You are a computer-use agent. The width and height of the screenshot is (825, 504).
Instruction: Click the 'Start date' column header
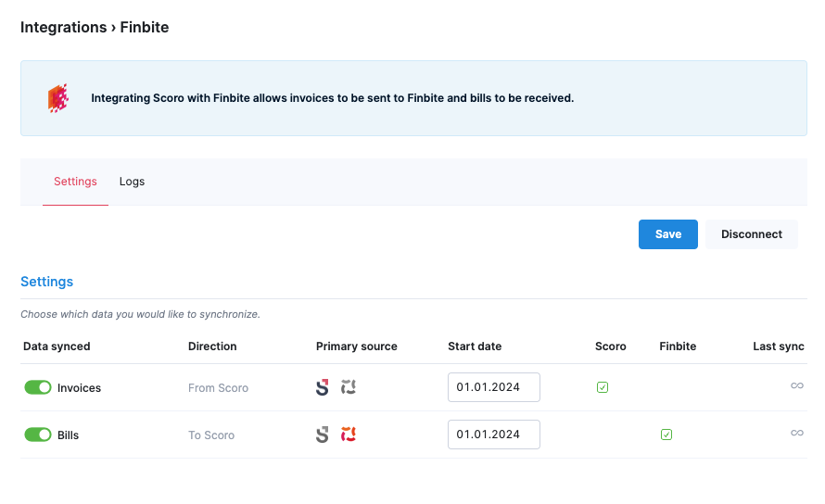click(475, 346)
